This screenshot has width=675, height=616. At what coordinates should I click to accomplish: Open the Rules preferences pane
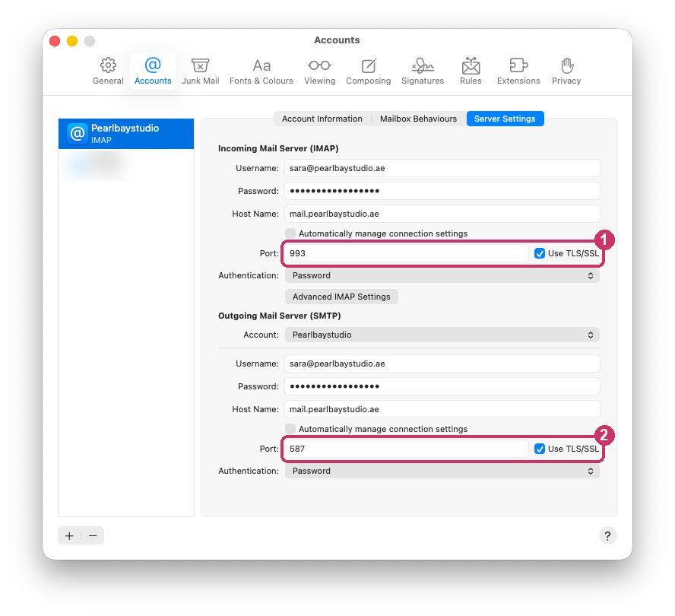(x=471, y=71)
